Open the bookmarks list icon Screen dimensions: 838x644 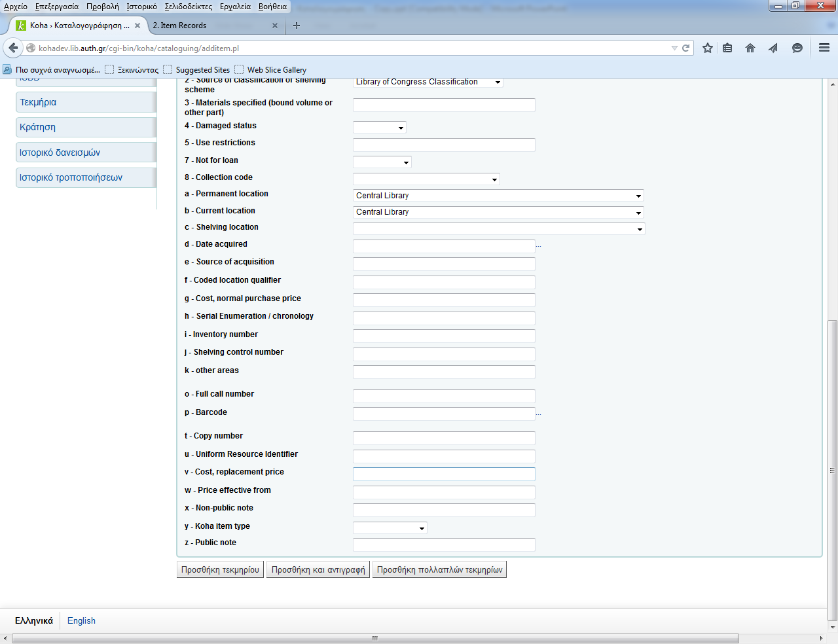click(727, 48)
